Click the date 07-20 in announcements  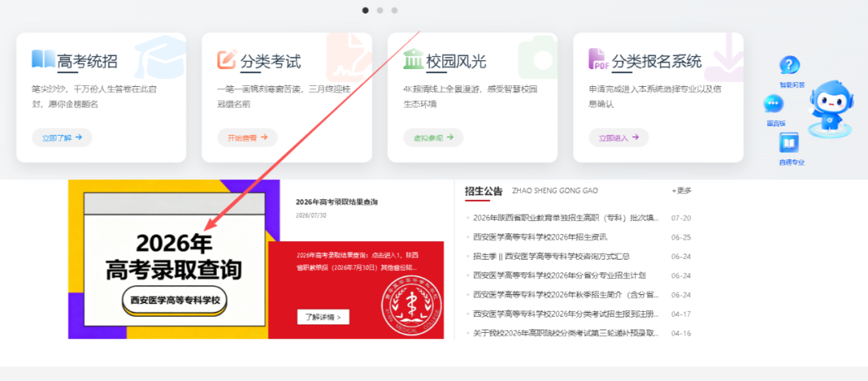click(681, 218)
